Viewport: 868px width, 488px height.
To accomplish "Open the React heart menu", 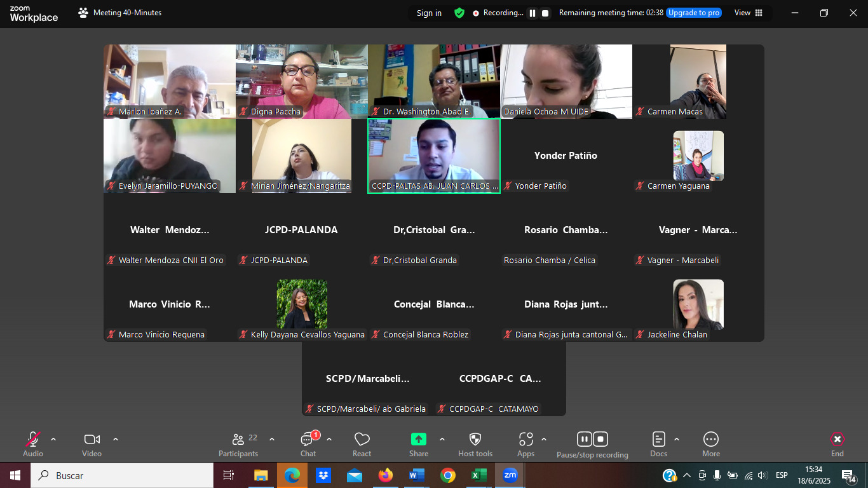I will [x=362, y=444].
